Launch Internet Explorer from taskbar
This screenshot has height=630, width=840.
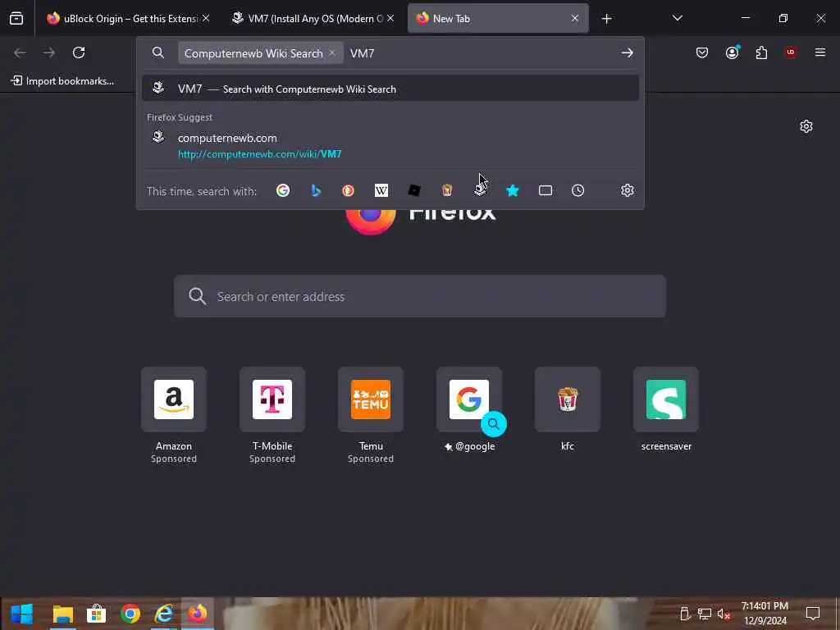coord(164,614)
